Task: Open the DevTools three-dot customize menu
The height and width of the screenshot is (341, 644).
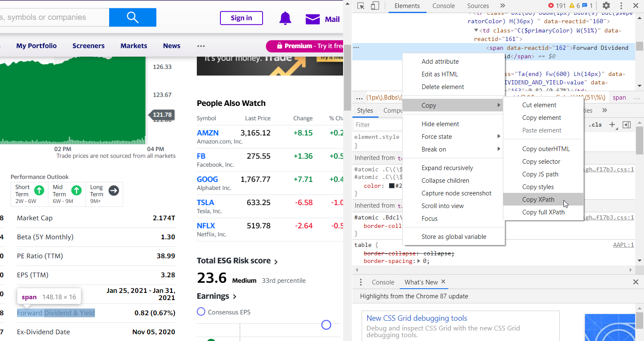Action: pos(621,5)
